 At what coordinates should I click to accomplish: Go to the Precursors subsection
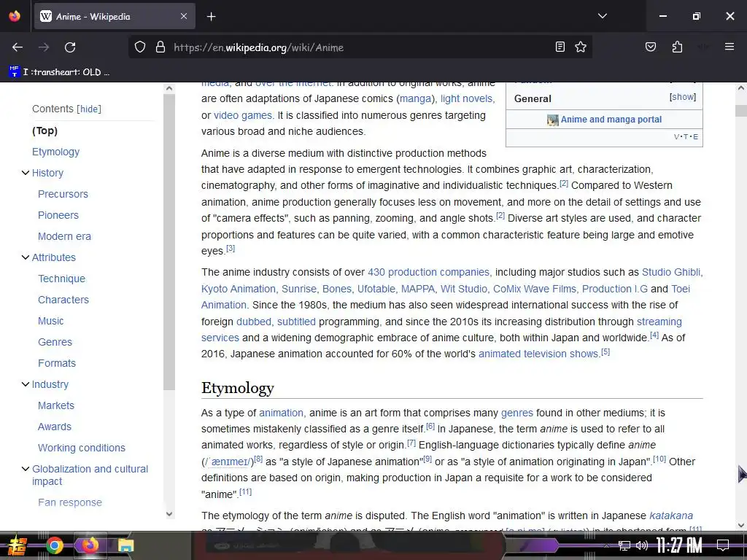pos(63,194)
